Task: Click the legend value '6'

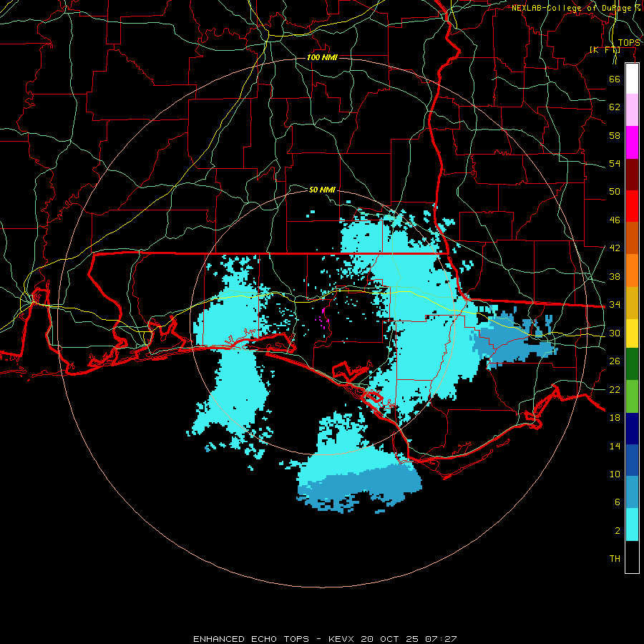Action: [617, 502]
